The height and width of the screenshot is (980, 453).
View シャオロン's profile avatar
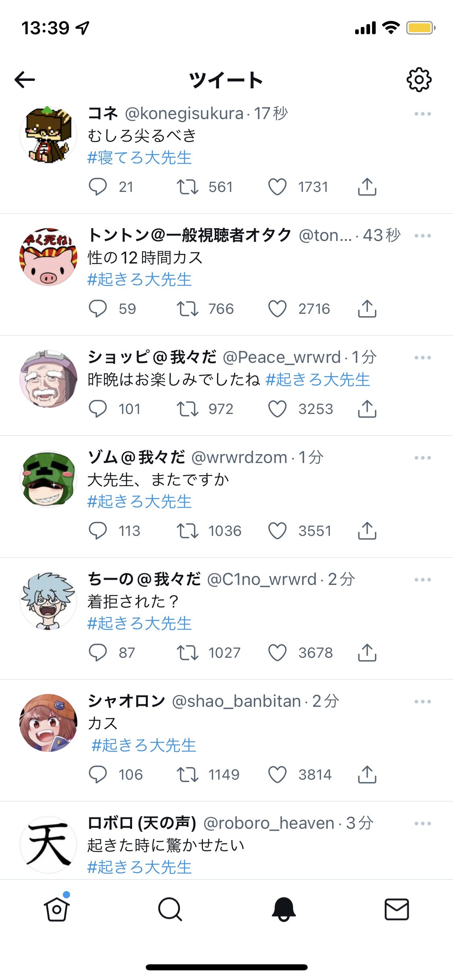[x=48, y=723]
